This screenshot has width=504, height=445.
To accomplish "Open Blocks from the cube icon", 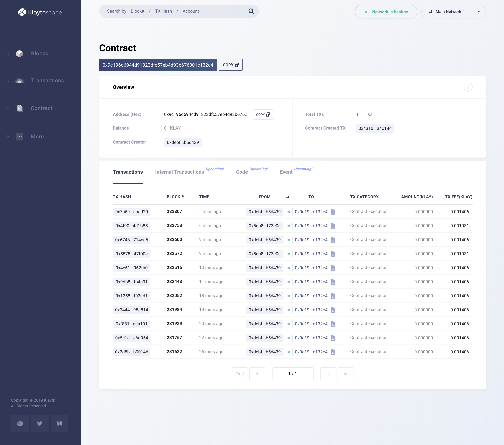I will (x=19, y=53).
